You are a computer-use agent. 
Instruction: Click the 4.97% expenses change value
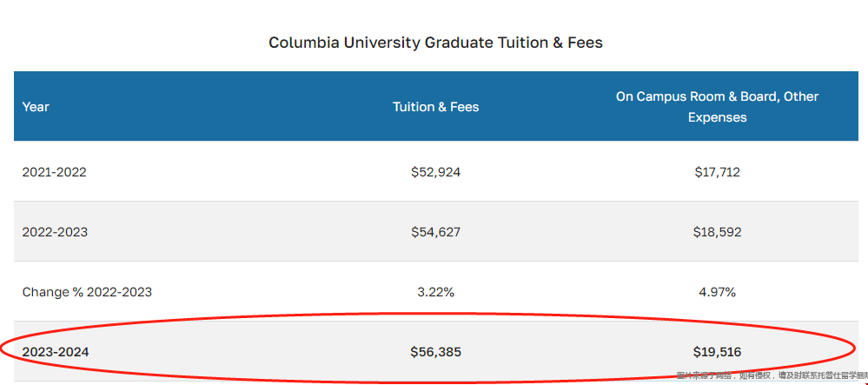point(717,292)
